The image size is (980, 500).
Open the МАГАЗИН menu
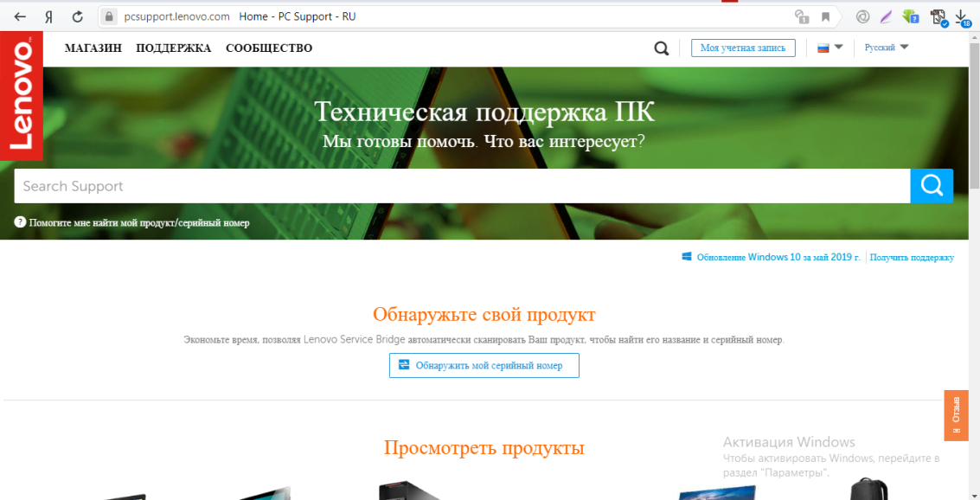(x=93, y=48)
